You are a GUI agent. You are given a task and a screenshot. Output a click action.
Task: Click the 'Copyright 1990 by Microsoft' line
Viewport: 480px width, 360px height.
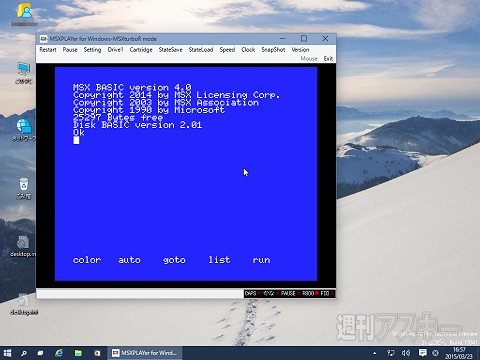tap(149, 110)
